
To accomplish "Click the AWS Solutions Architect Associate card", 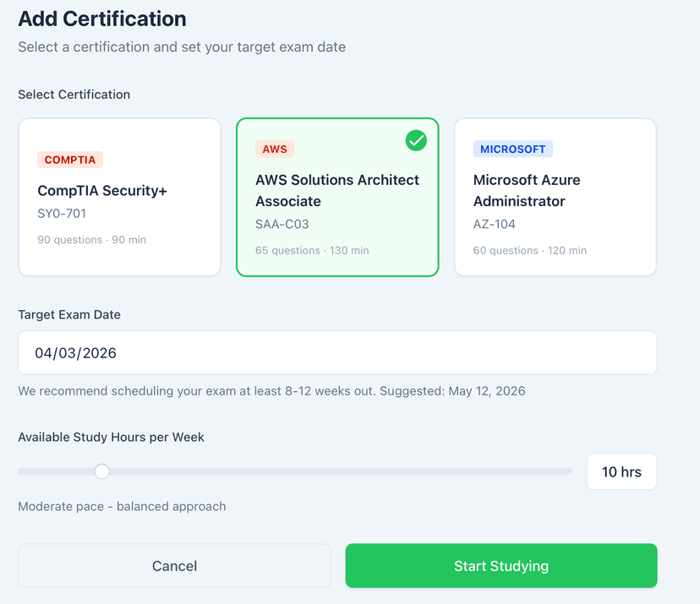I will coord(337,197).
